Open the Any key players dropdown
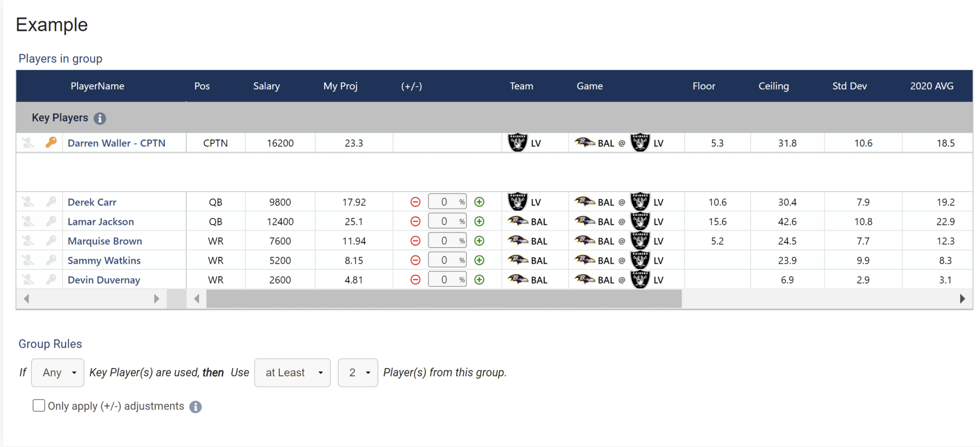The image size is (980, 447). pyautogui.click(x=58, y=372)
